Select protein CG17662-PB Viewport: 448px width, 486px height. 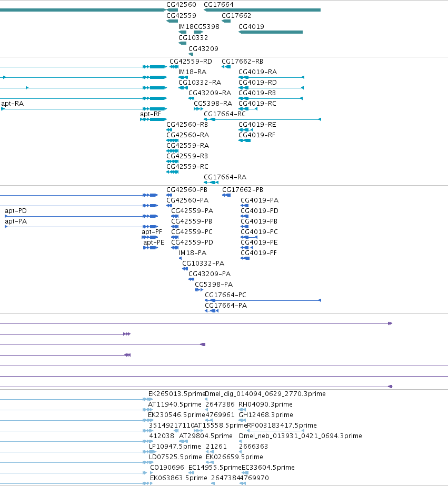point(243,190)
